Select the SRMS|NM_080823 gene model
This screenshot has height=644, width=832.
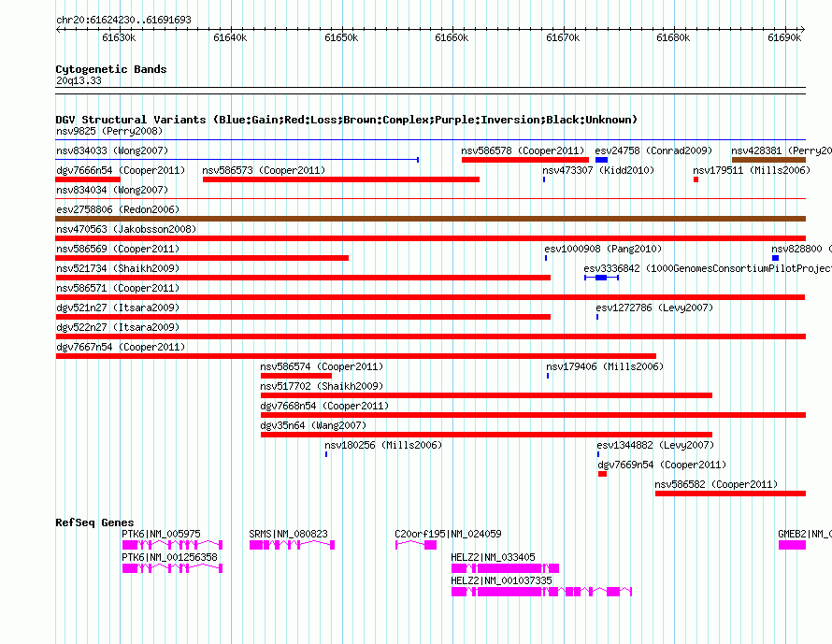click(293, 545)
